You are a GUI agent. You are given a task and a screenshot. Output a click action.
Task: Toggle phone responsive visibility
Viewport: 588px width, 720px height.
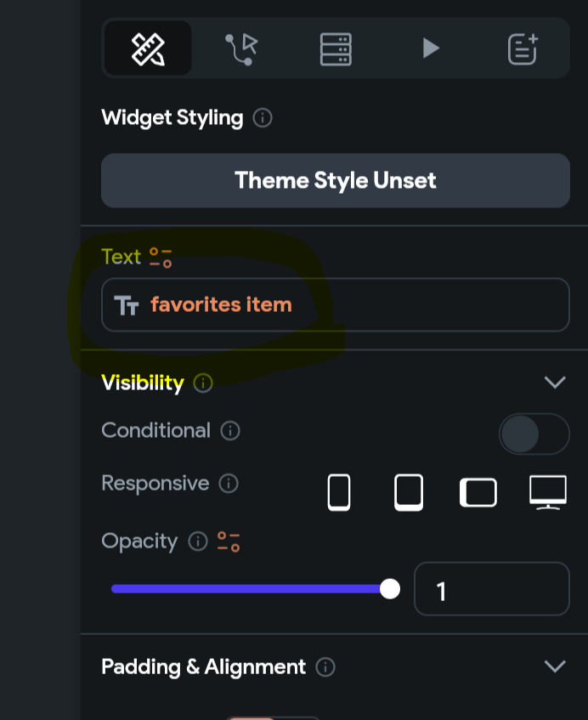click(339, 492)
